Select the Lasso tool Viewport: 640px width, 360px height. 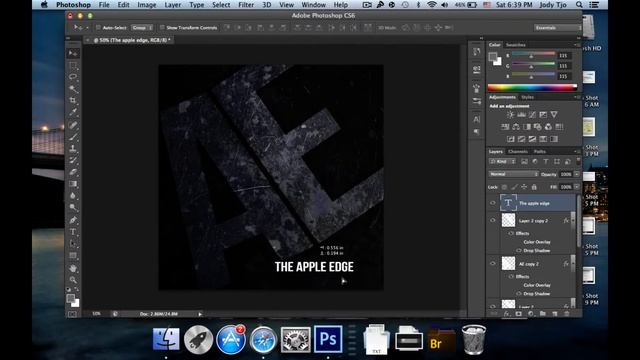(73, 77)
